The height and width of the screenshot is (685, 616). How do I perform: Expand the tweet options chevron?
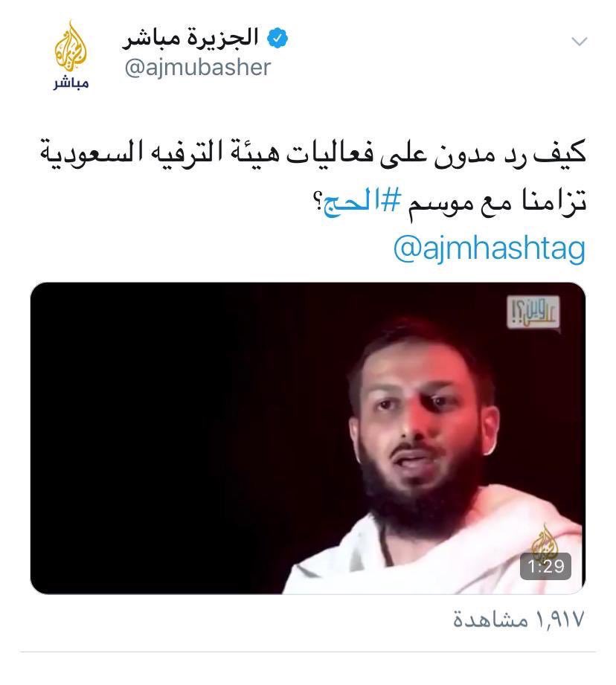[580, 42]
